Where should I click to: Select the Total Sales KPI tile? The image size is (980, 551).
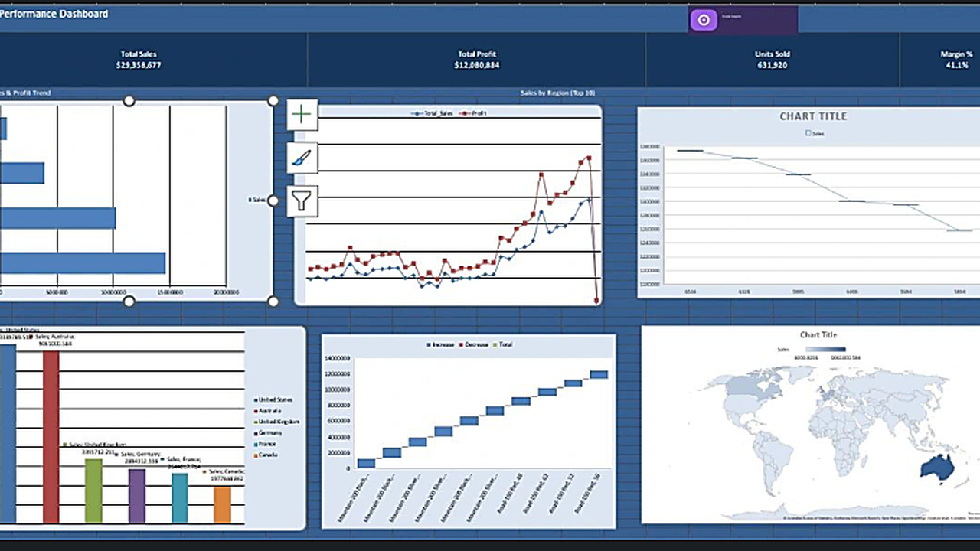139,60
